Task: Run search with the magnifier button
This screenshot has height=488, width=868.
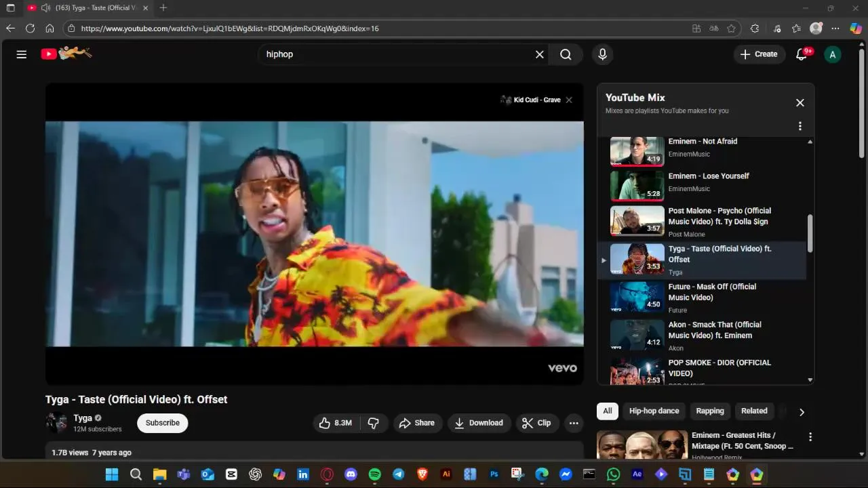Action: pyautogui.click(x=566, y=54)
